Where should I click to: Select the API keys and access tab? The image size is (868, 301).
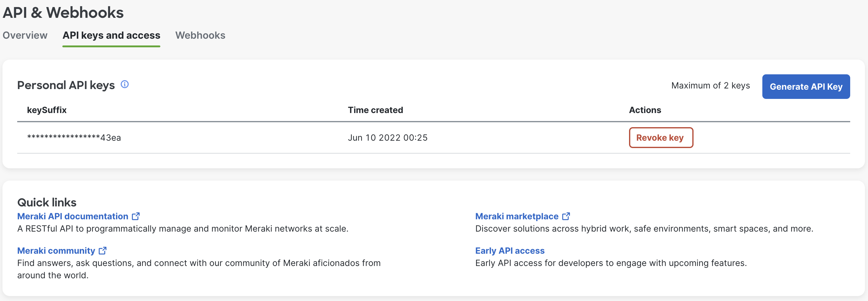111,35
